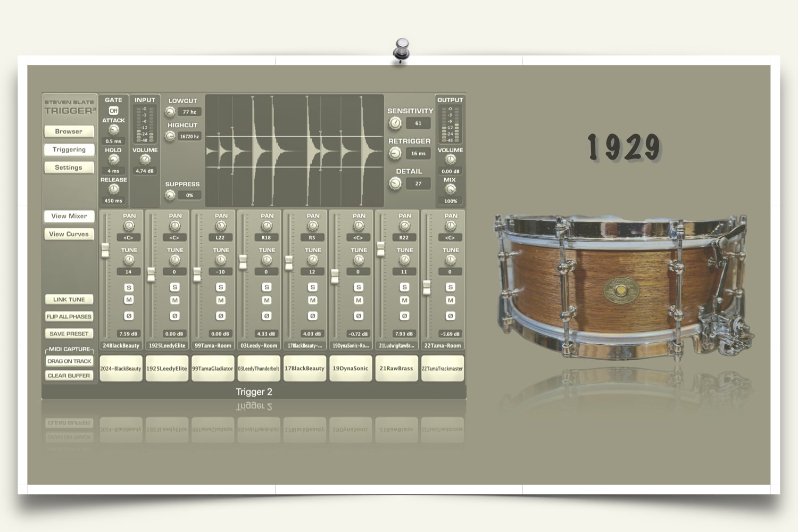
Task: Select View Curves
Action: click(x=69, y=234)
